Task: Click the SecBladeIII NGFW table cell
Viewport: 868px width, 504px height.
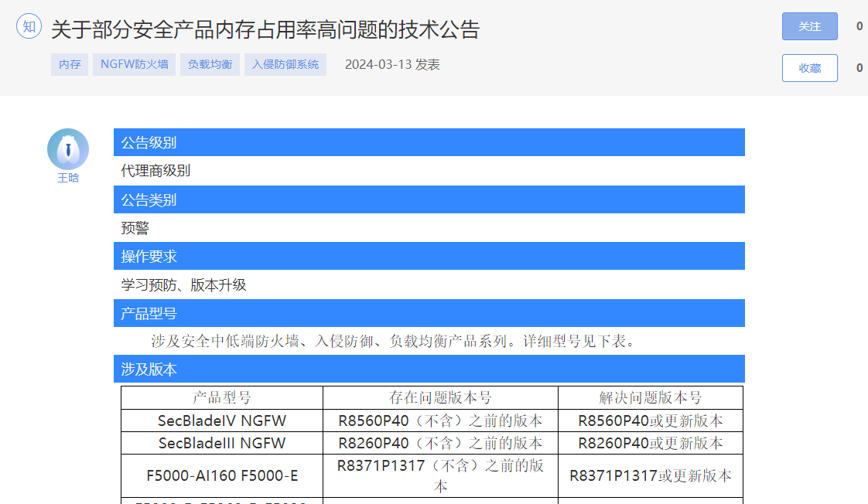Action: (222, 443)
